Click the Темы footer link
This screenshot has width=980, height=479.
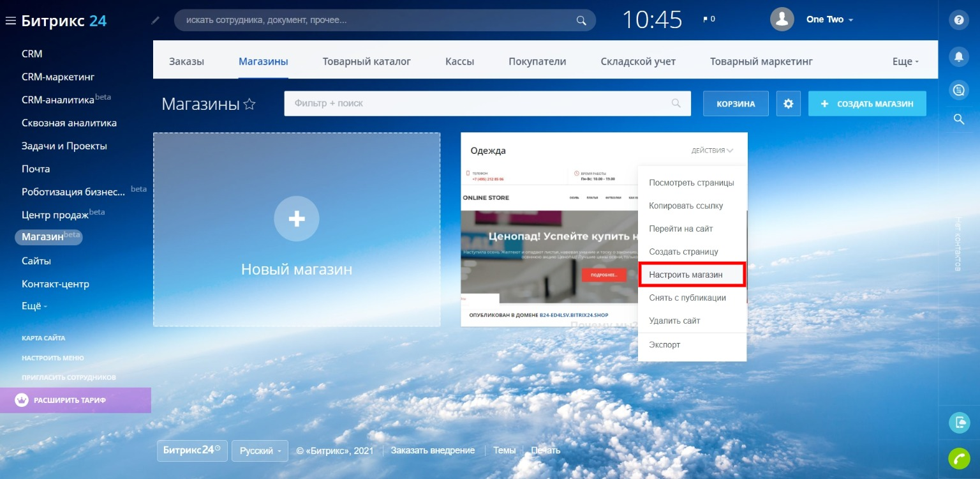coord(504,450)
